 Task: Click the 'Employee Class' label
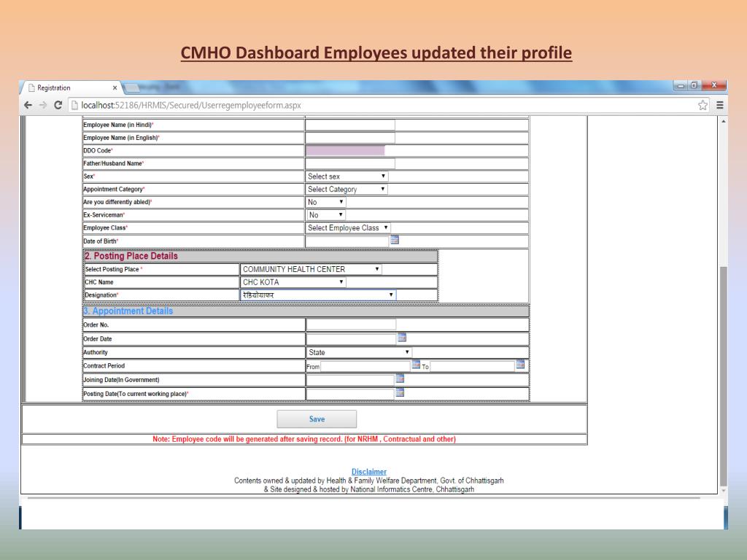pos(104,227)
